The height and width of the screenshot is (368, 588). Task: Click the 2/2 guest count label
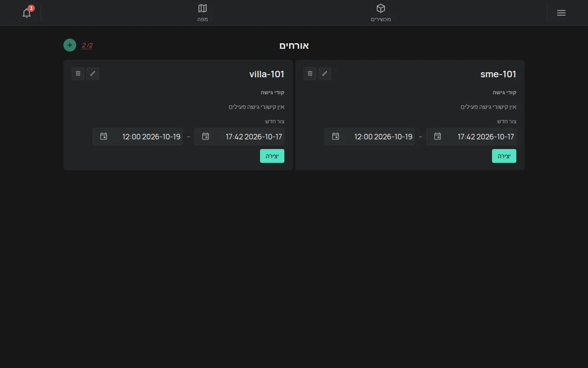pyautogui.click(x=87, y=45)
